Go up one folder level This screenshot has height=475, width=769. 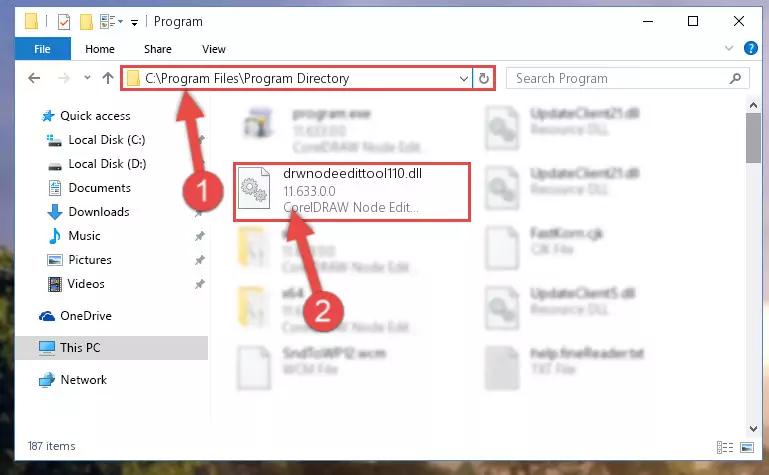pyautogui.click(x=108, y=78)
